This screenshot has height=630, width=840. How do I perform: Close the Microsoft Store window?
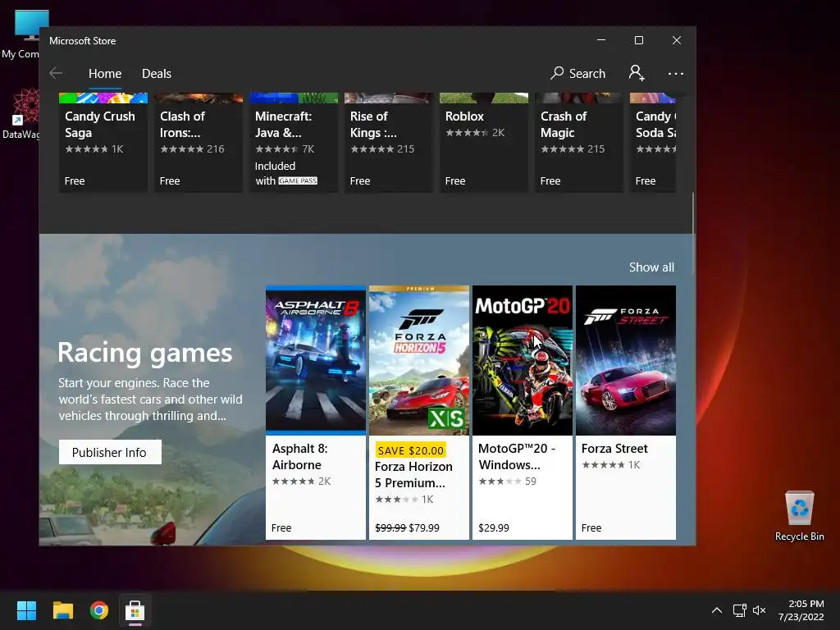tap(677, 40)
